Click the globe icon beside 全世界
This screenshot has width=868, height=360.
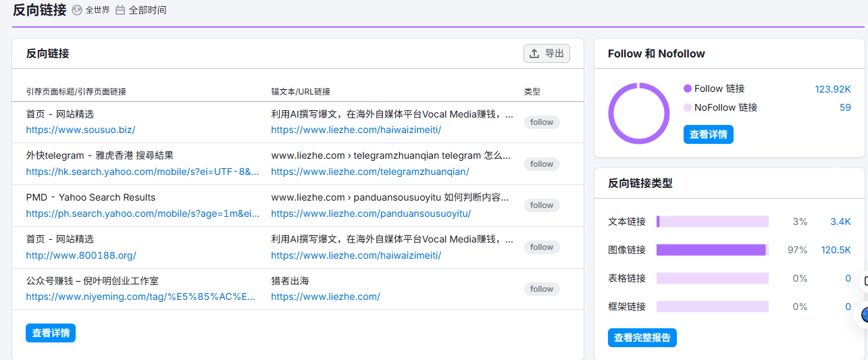(x=78, y=10)
